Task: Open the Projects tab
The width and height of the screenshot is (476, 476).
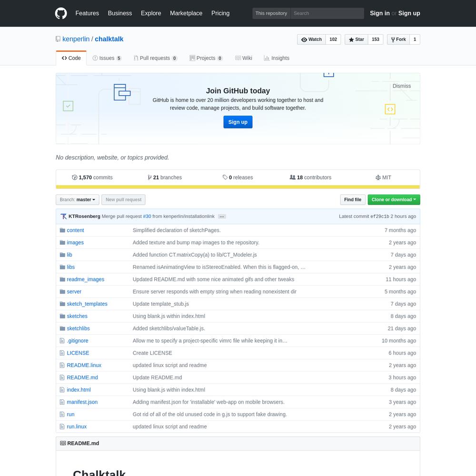Action: pos(206,58)
